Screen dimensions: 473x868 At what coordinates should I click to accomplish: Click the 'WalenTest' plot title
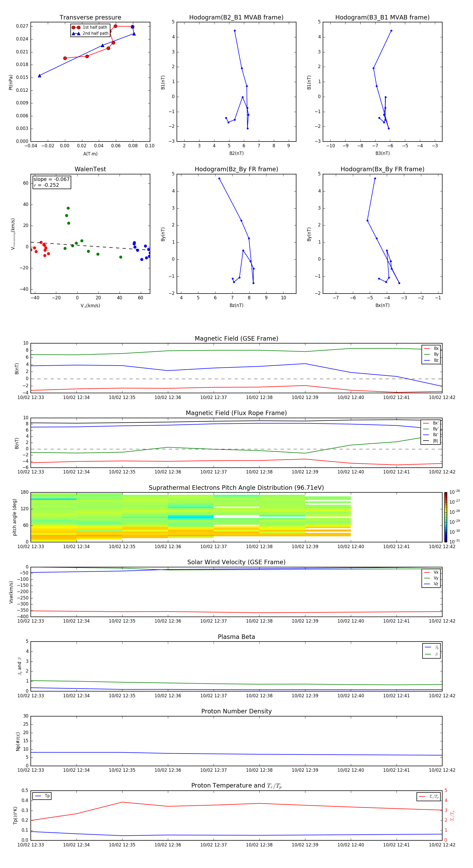(90, 169)
